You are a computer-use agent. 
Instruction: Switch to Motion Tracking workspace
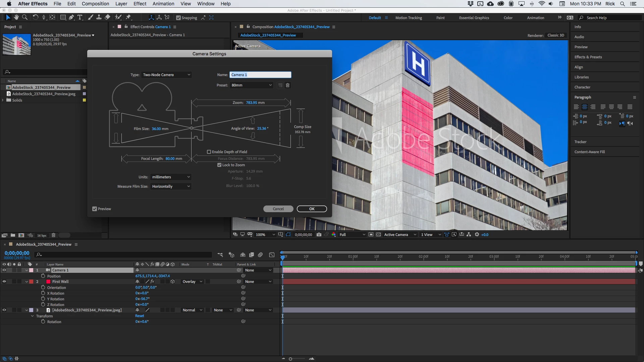408,18
